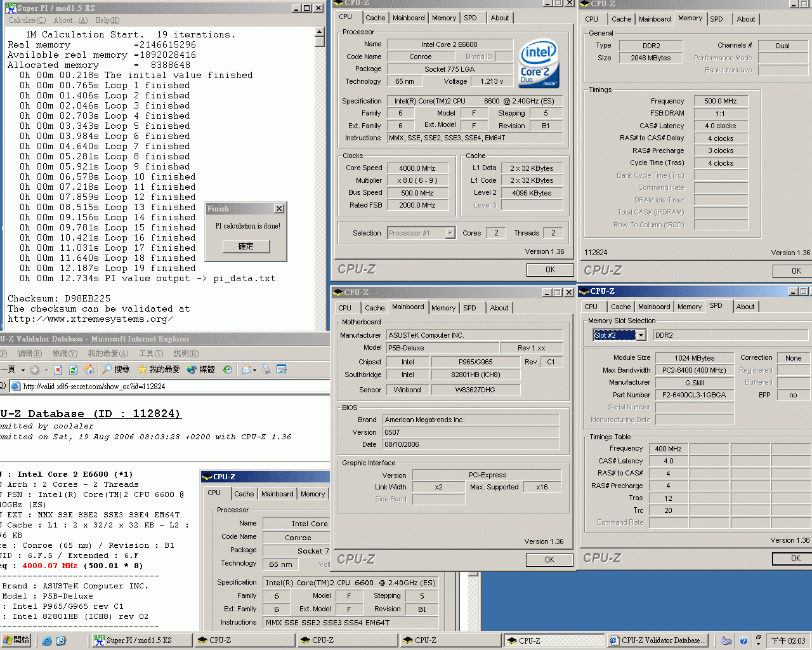Click the Intel Core 2 Duo logo
This screenshot has width=812, height=650.
(539, 63)
